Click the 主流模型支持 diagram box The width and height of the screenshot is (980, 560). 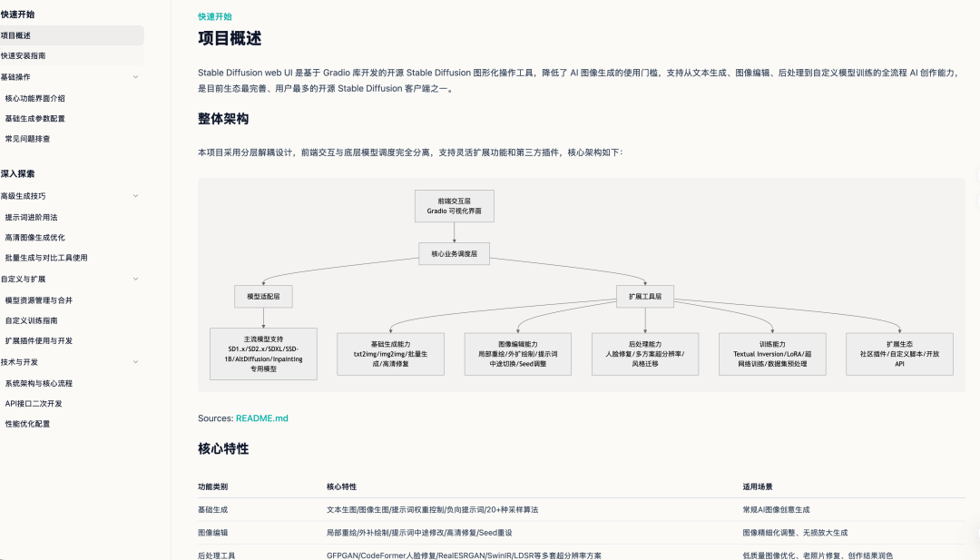coord(263,354)
